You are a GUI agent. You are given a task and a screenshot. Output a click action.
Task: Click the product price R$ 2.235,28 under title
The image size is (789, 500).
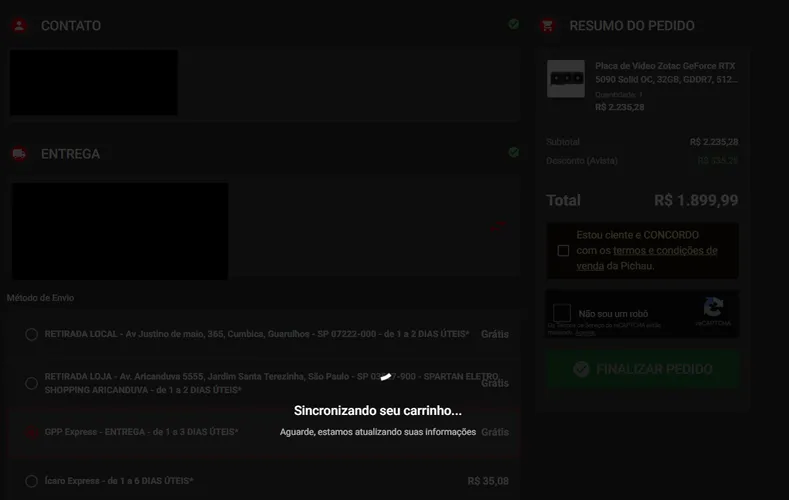point(619,107)
